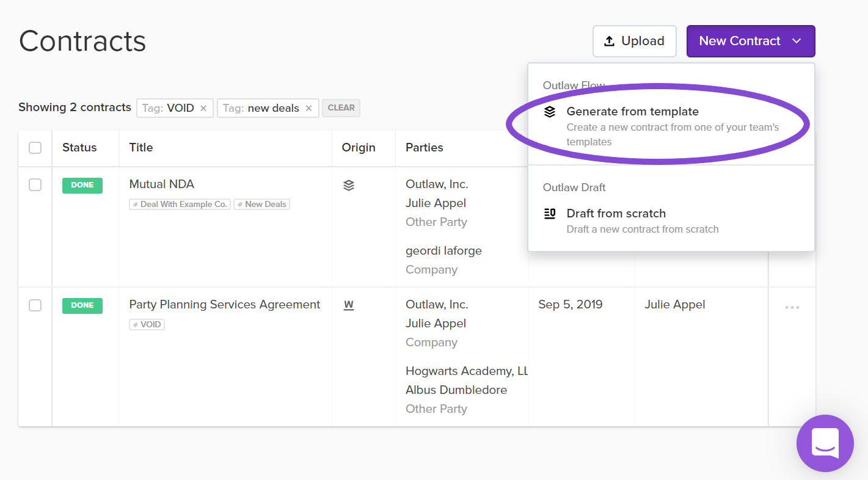Screen dimensions: 868x480
Task: Click the Parties column header
Action: 425,147
